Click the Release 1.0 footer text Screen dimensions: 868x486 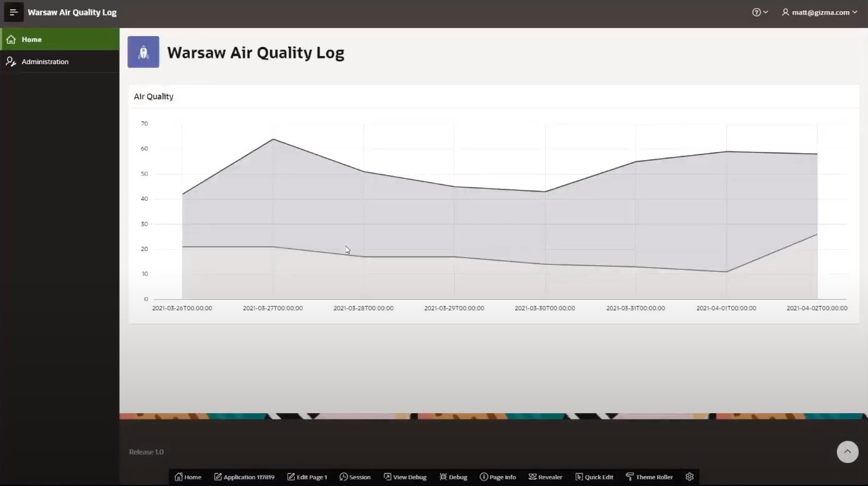click(147, 452)
